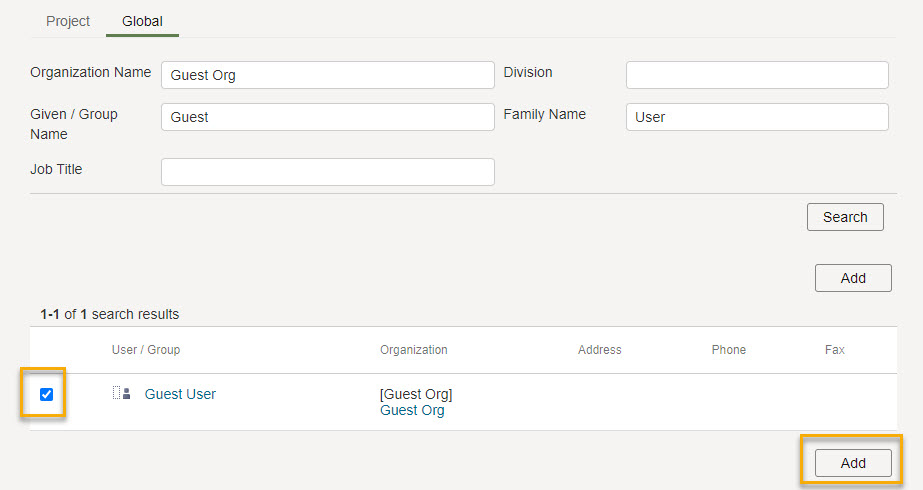Screen dimensions: 923x490
Task: Open the Guest Org organization link
Action: [x=412, y=410]
